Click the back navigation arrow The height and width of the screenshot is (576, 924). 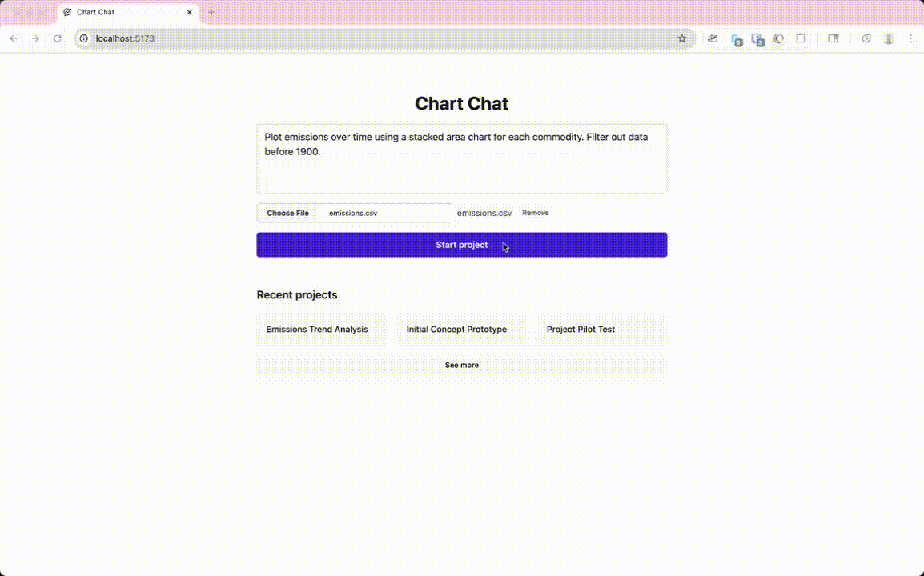pos(13,38)
